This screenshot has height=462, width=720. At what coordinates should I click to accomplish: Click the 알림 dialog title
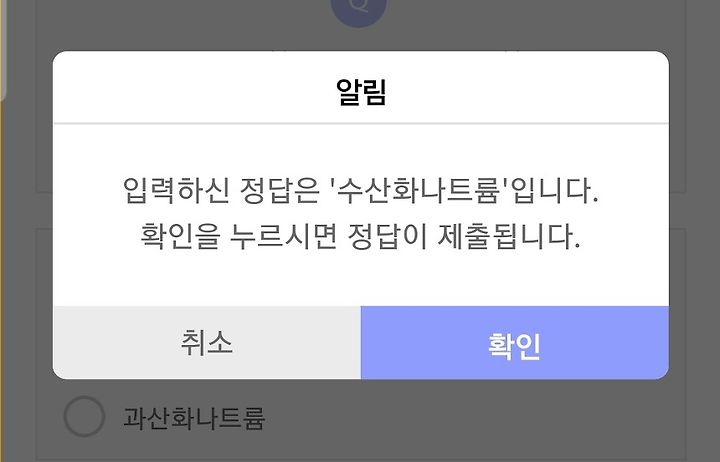pos(361,92)
